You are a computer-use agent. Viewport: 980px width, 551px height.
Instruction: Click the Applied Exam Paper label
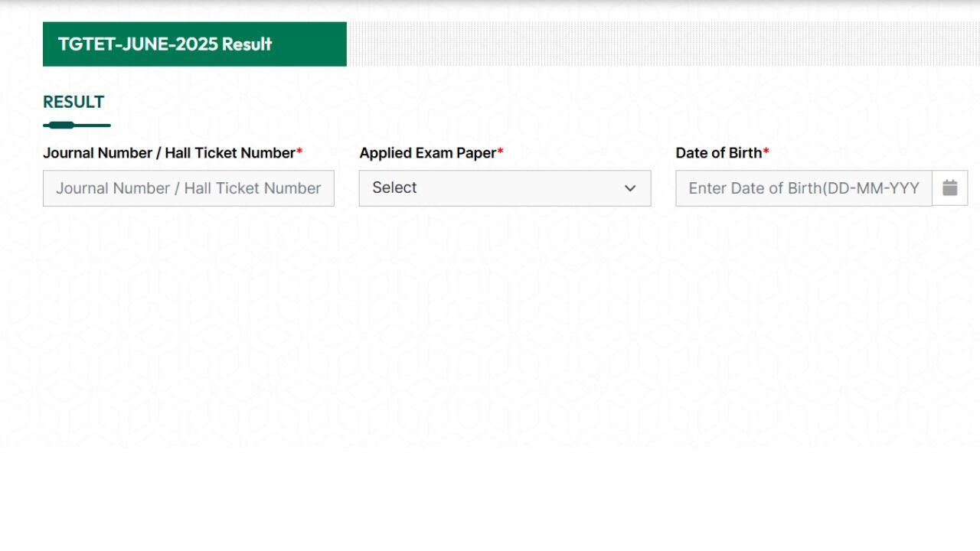[x=427, y=153]
